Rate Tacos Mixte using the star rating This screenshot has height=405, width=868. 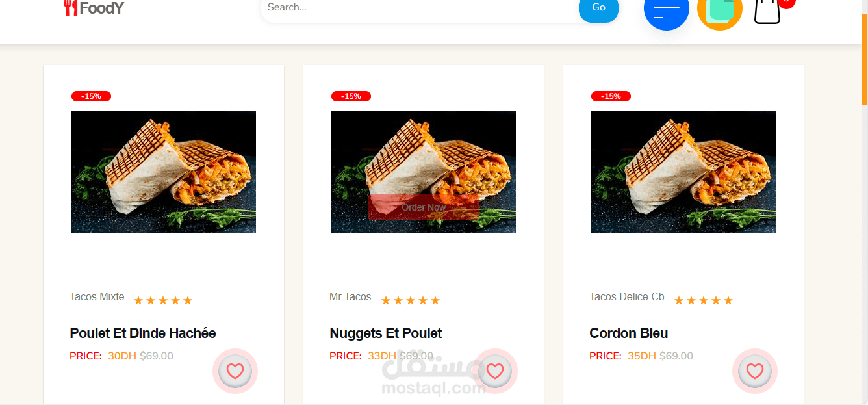[x=163, y=300]
